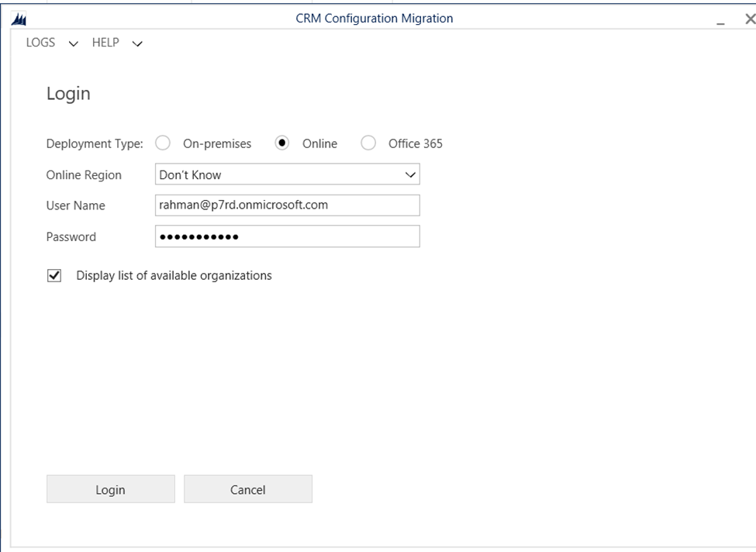Viewport: 756px width, 552px height.
Task: Click the Password field
Action: click(288, 236)
